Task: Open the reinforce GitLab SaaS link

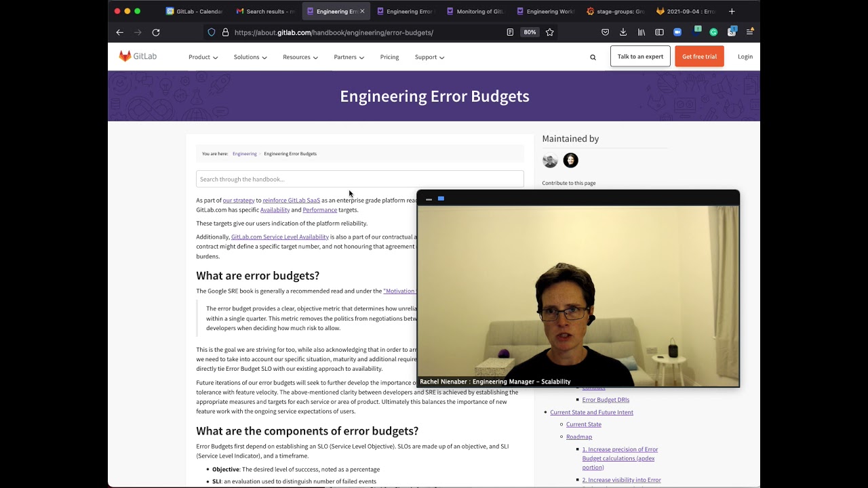Action: click(x=291, y=201)
